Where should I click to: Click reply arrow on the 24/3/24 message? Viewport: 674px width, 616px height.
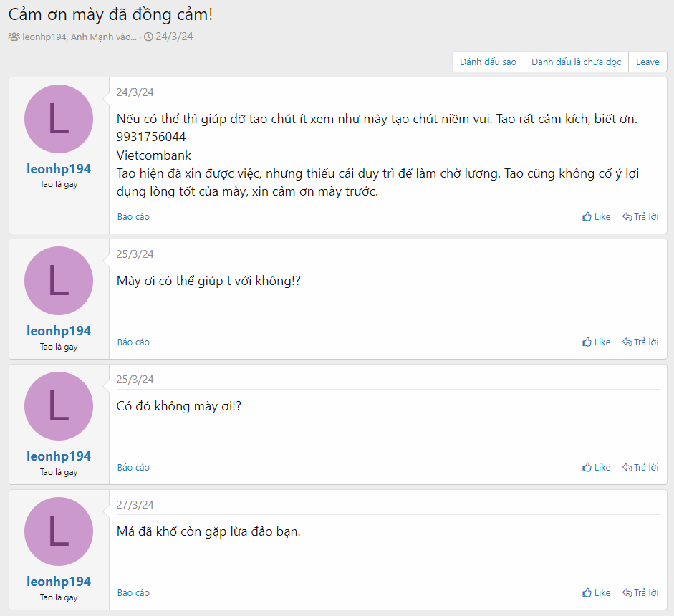coord(627,216)
